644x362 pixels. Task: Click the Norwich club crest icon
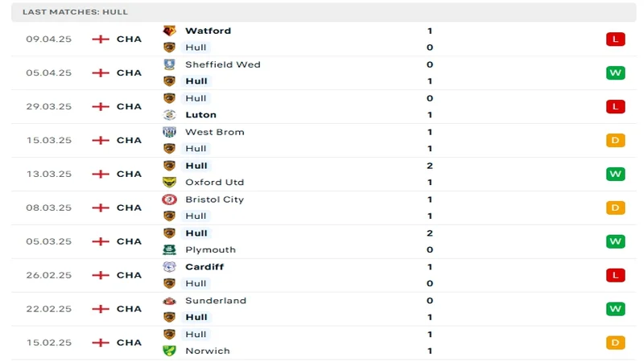pyautogui.click(x=169, y=351)
